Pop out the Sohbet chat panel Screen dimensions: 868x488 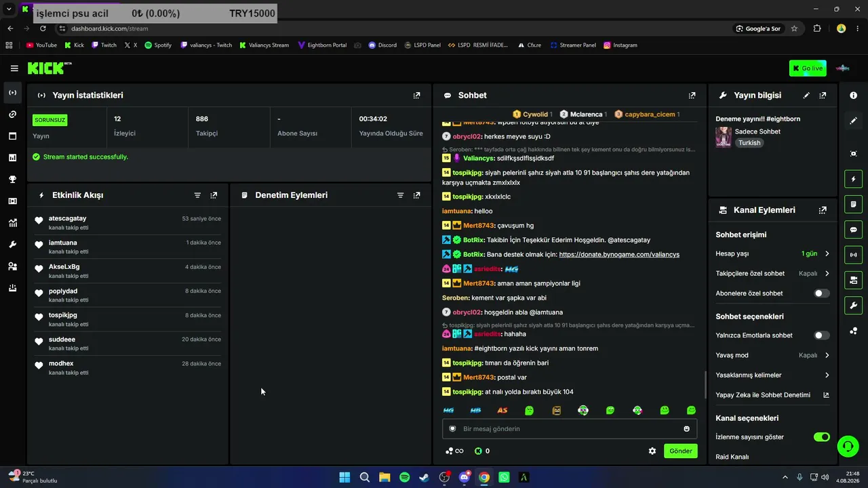pos(692,96)
